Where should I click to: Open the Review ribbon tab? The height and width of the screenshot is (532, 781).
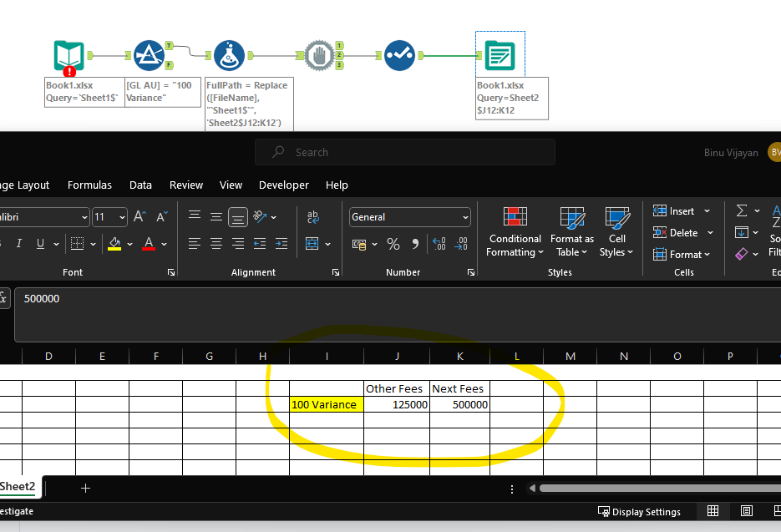pos(185,185)
